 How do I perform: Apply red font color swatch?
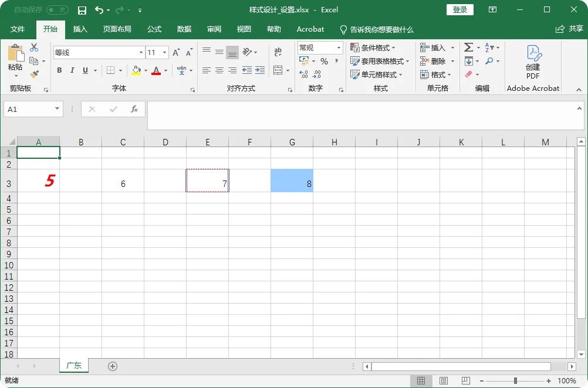coord(156,70)
